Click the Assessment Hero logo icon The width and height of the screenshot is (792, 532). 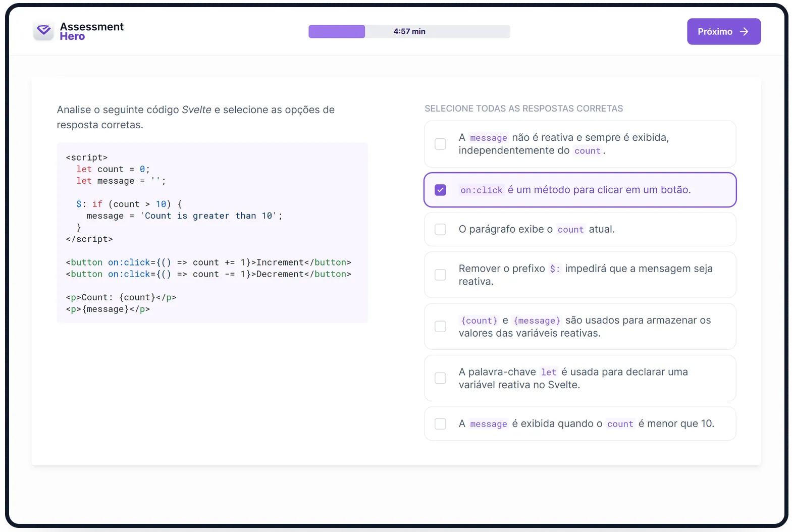pyautogui.click(x=44, y=31)
